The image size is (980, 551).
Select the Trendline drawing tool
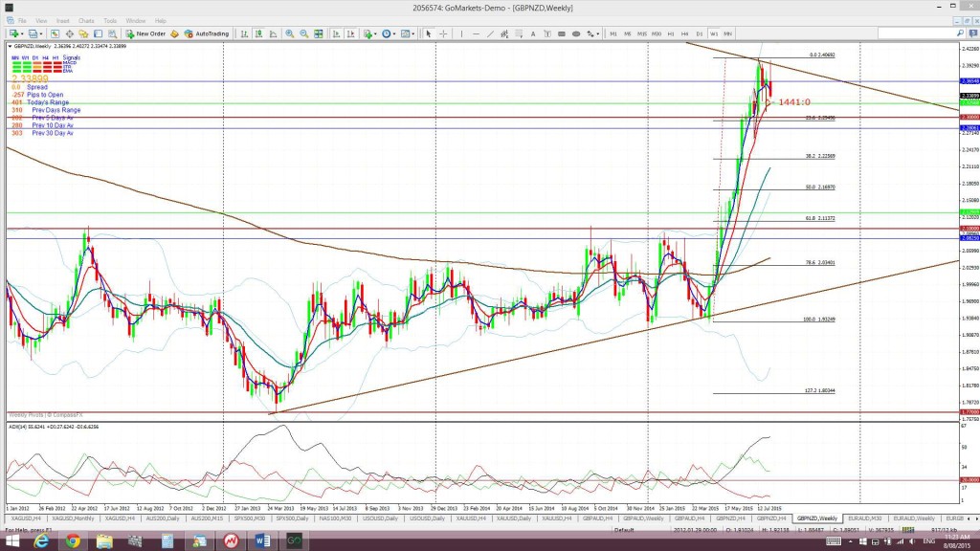491,33
